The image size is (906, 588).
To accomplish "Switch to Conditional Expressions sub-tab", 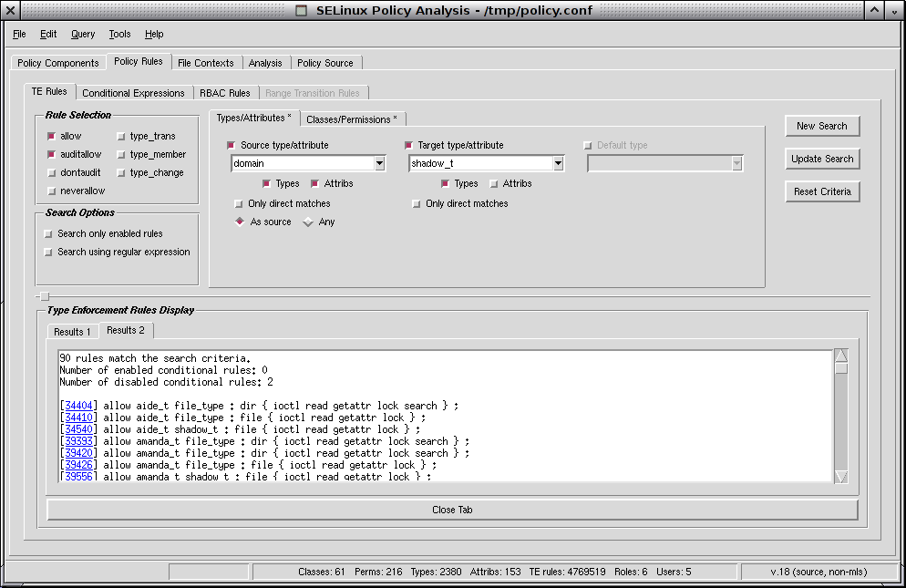I will point(133,93).
